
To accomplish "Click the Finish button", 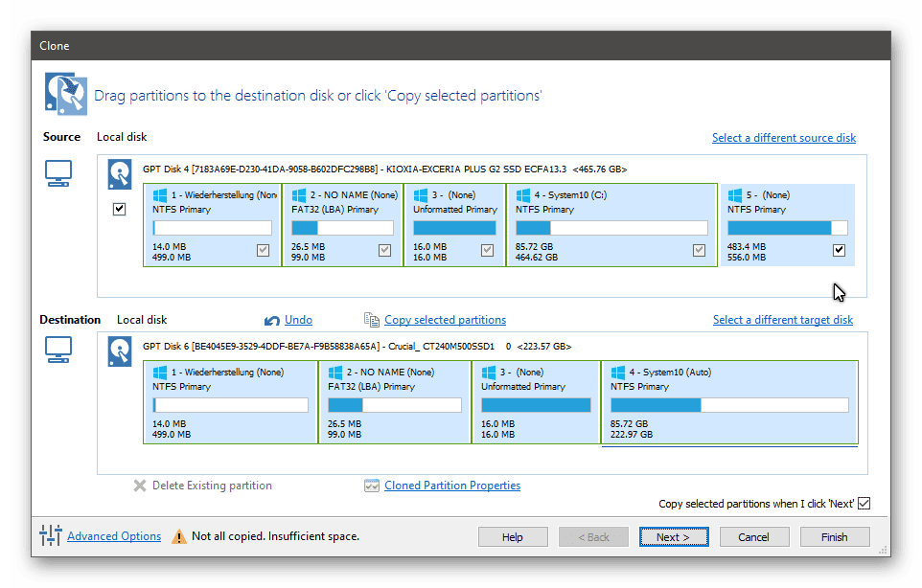I will [835, 537].
